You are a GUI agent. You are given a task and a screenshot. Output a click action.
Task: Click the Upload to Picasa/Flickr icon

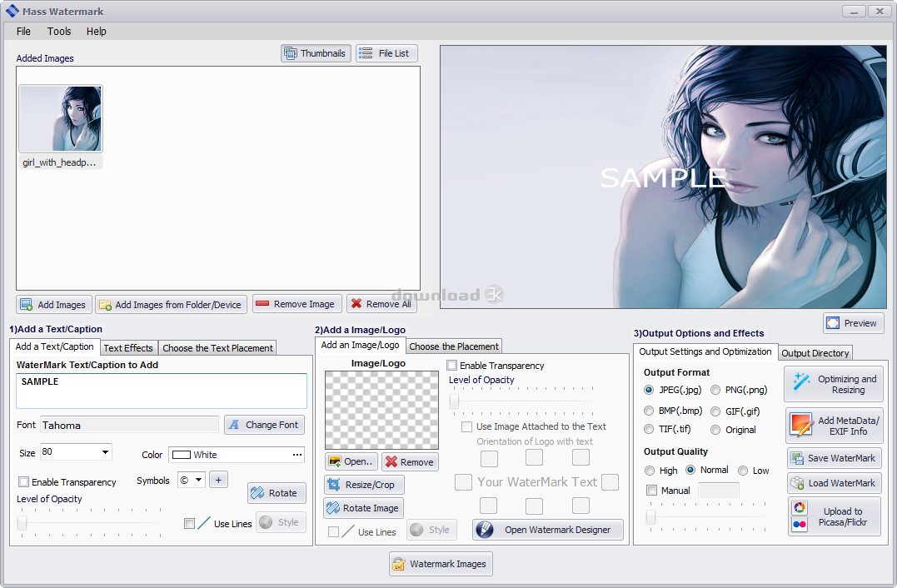[x=800, y=516]
